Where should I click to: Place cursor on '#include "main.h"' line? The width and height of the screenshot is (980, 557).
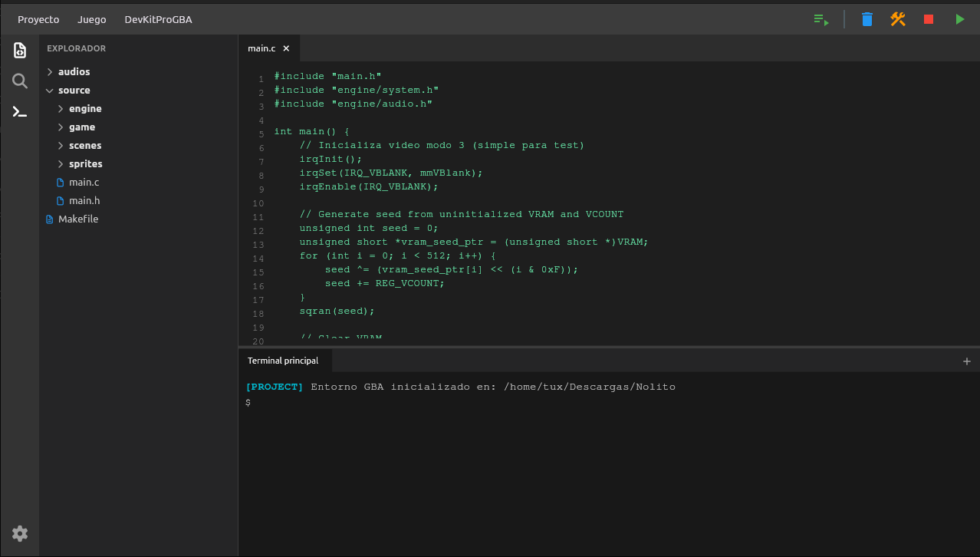(327, 77)
